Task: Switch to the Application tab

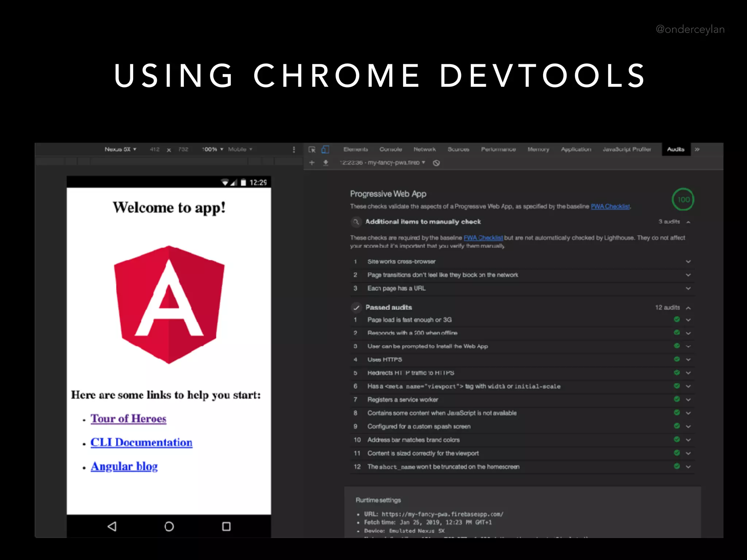Action: [576, 149]
